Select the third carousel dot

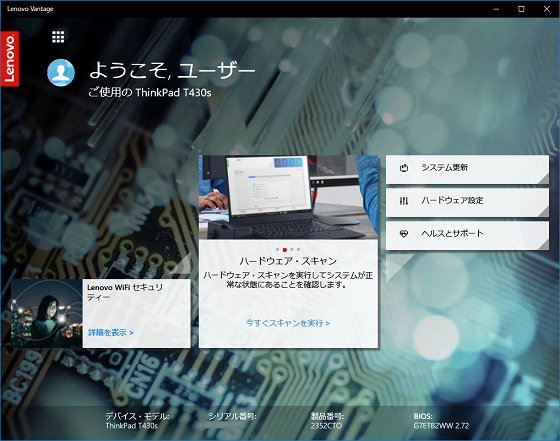click(292, 250)
